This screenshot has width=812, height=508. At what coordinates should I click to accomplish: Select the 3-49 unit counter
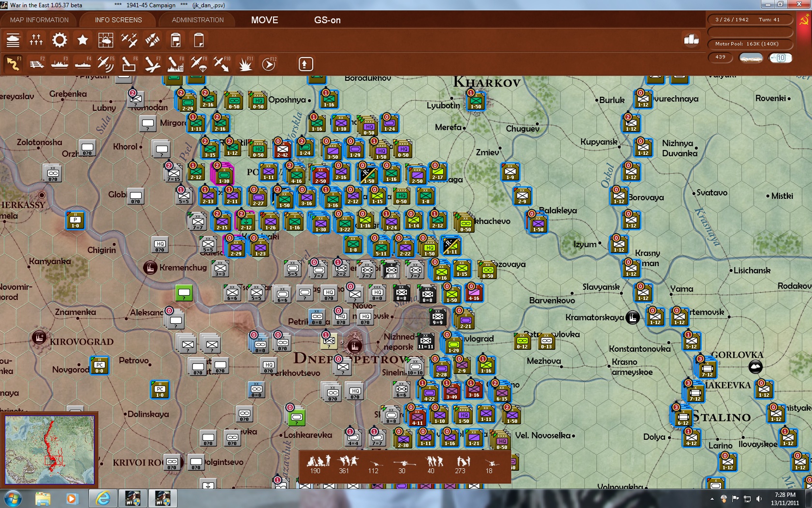[x=451, y=391]
